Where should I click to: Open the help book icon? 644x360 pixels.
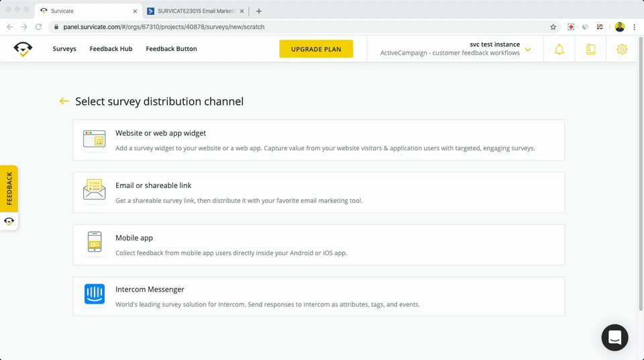(590, 49)
